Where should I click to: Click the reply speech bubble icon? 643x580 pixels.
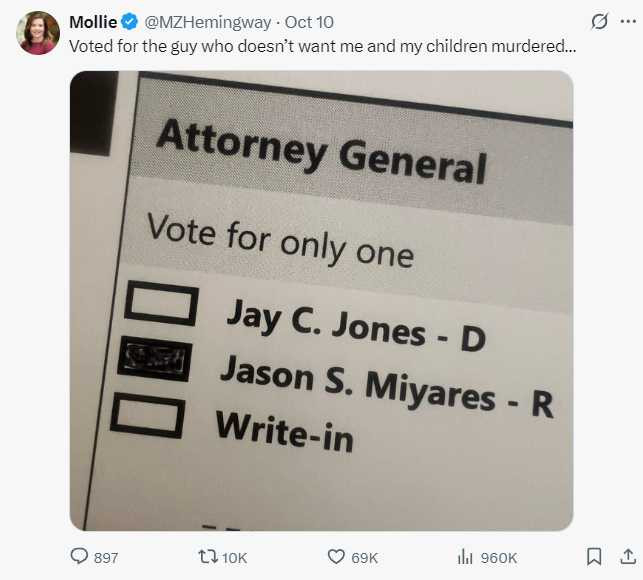tap(80, 556)
